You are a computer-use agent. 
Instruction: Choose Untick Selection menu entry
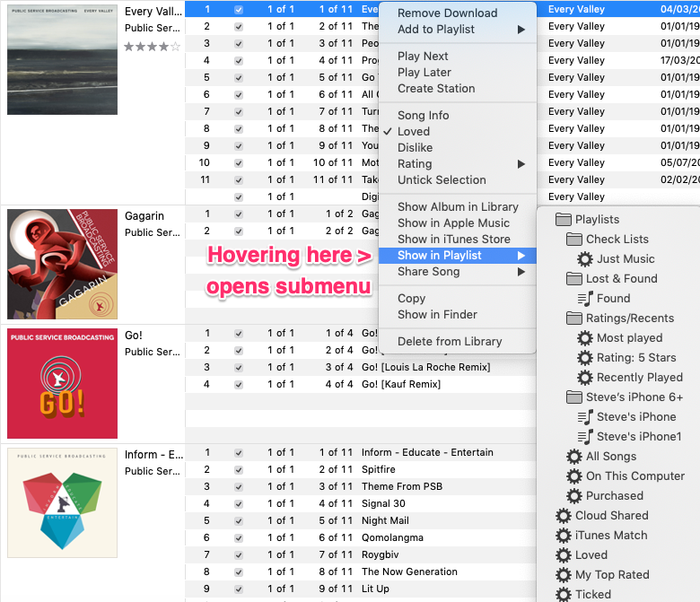tap(457, 179)
